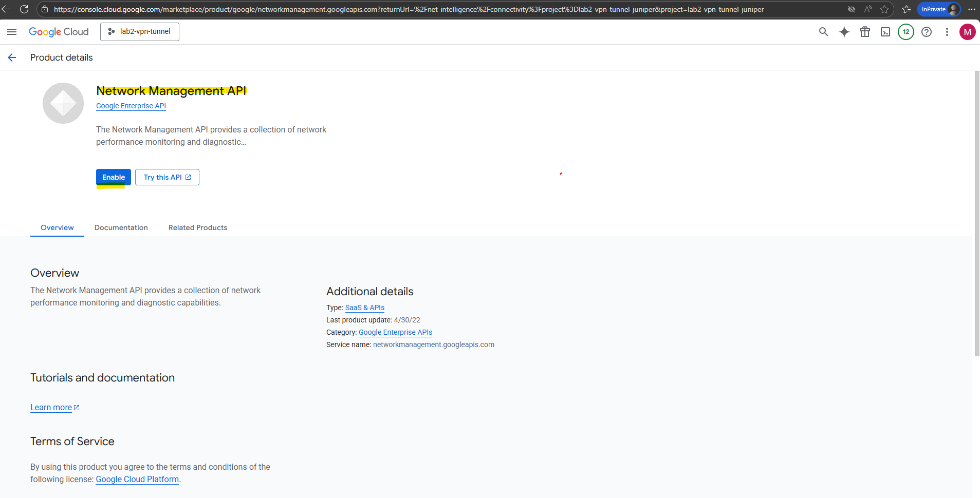Add page to favorites star icon
Viewport: 980px width, 498px height.
pos(884,9)
